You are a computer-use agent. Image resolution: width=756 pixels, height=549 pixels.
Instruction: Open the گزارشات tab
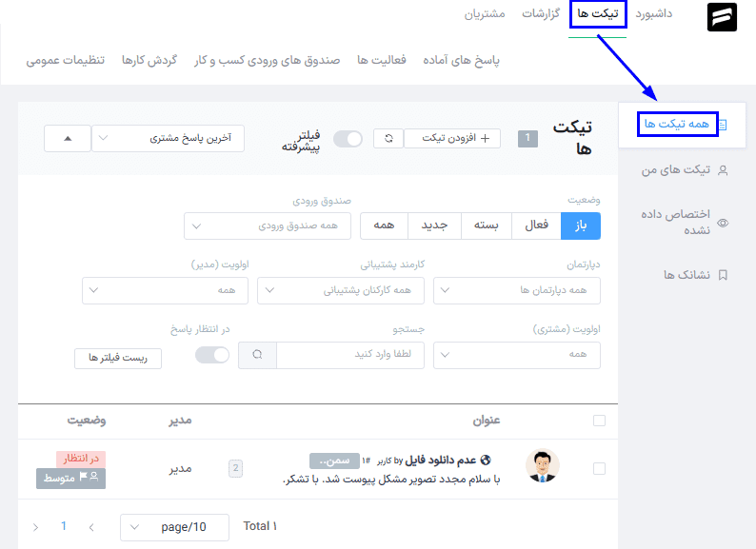click(541, 14)
